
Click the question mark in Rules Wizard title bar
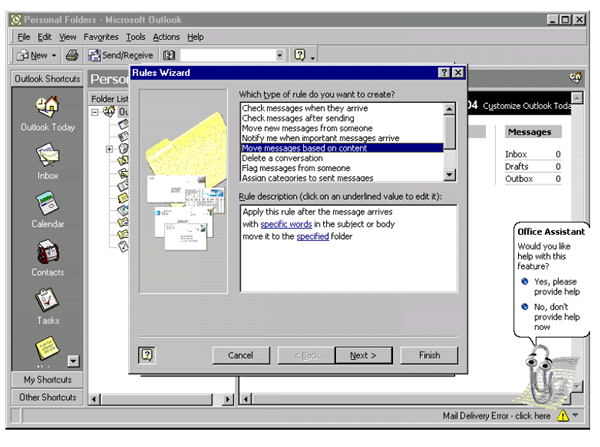coord(444,73)
